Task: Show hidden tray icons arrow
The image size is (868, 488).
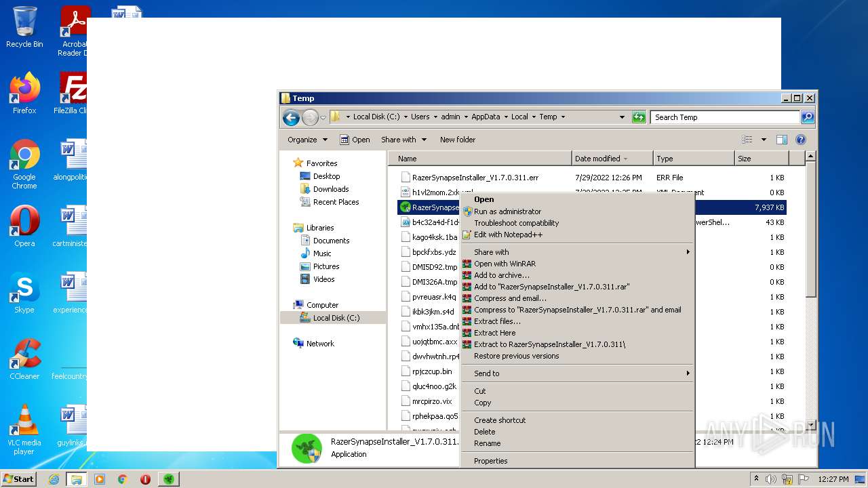Action: 756,479
